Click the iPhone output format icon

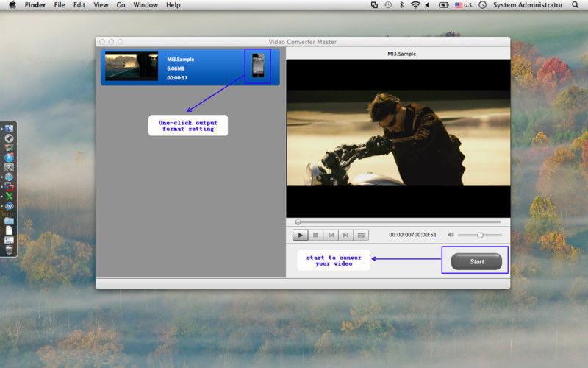click(x=258, y=66)
